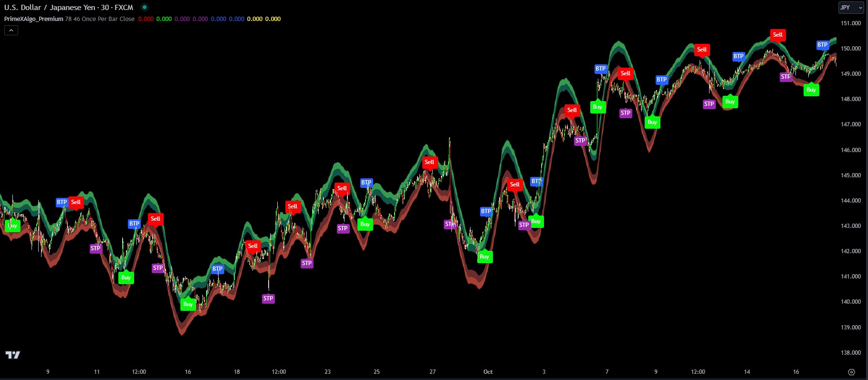Click the 145.000 price axis label

tap(851, 175)
